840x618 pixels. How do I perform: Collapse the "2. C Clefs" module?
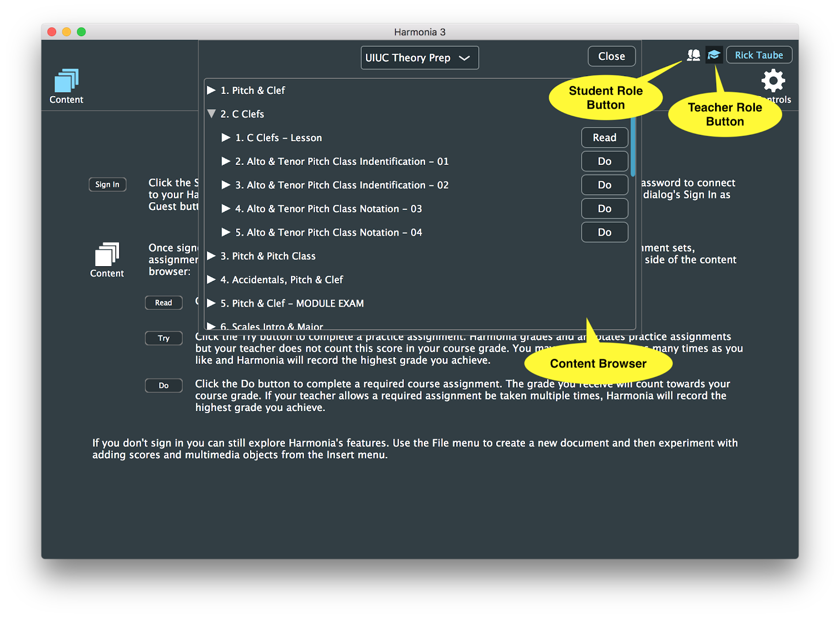(212, 114)
